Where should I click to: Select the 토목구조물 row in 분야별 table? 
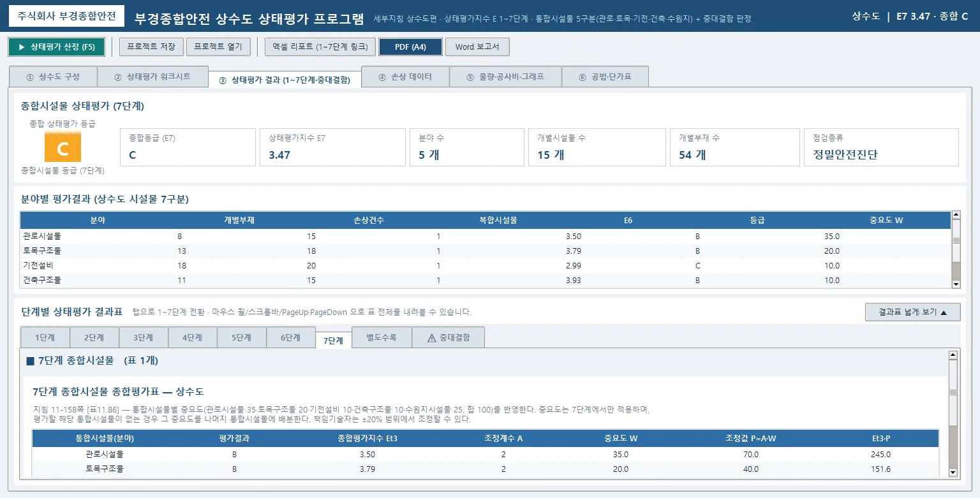pos(486,251)
